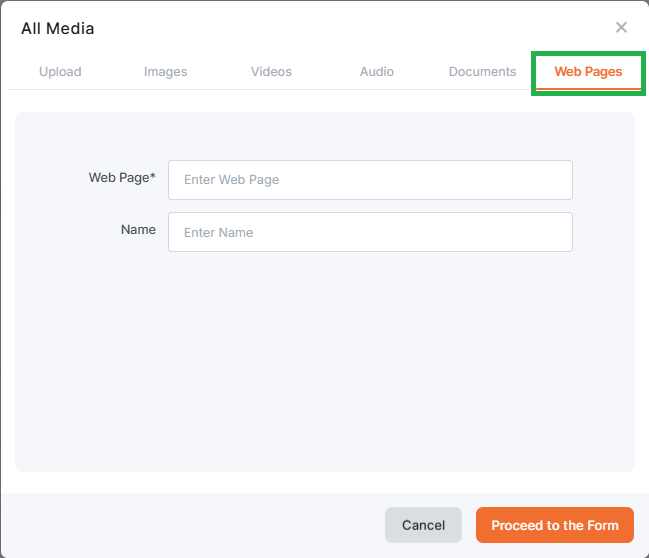Click the 'Enter Name' placeholder text
649x558 pixels.
click(x=218, y=233)
